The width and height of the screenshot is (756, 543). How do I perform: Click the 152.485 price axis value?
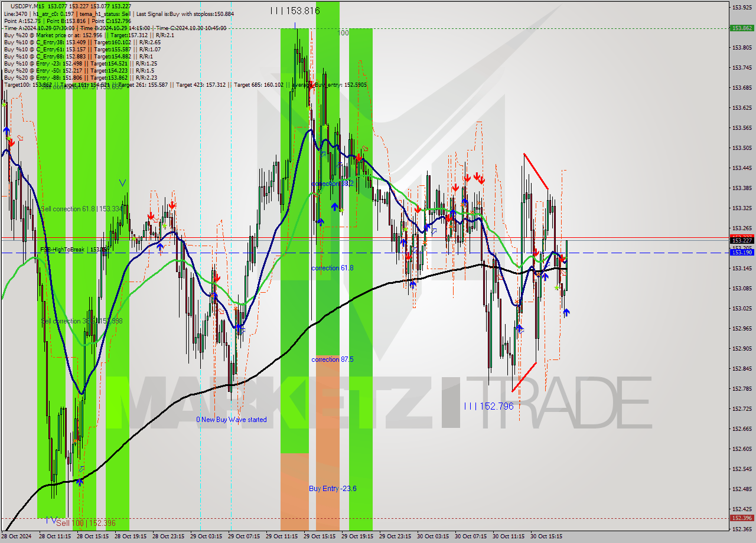[x=742, y=489]
